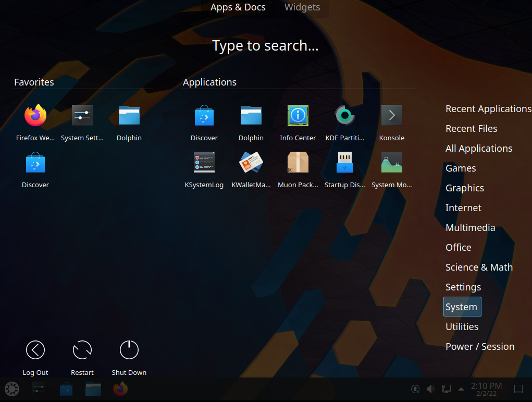Open the application launcher in the taskbar
This screenshot has width=532, height=402.
[x=12, y=389]
